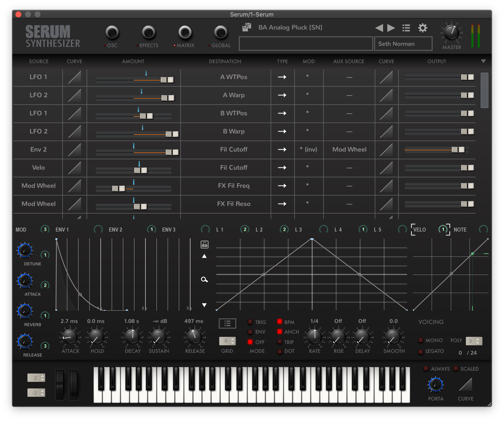
Task: Click the LFO lock icon
Action: tap(204, 244)
